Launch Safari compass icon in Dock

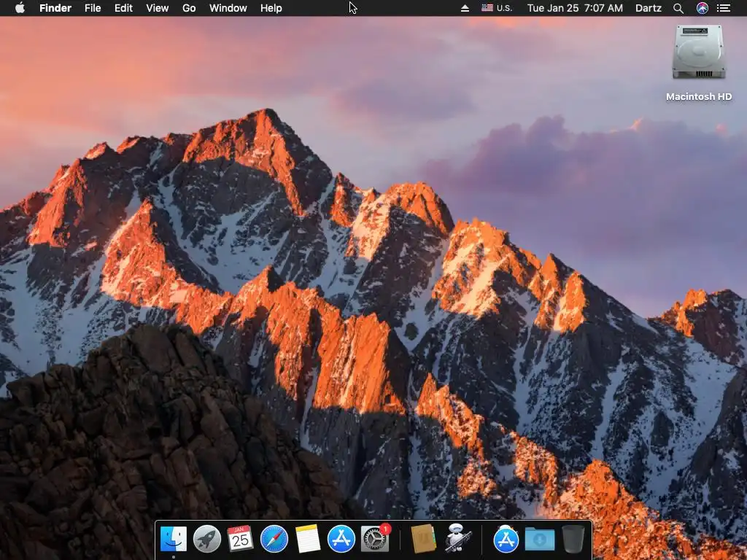coord(274,539)
